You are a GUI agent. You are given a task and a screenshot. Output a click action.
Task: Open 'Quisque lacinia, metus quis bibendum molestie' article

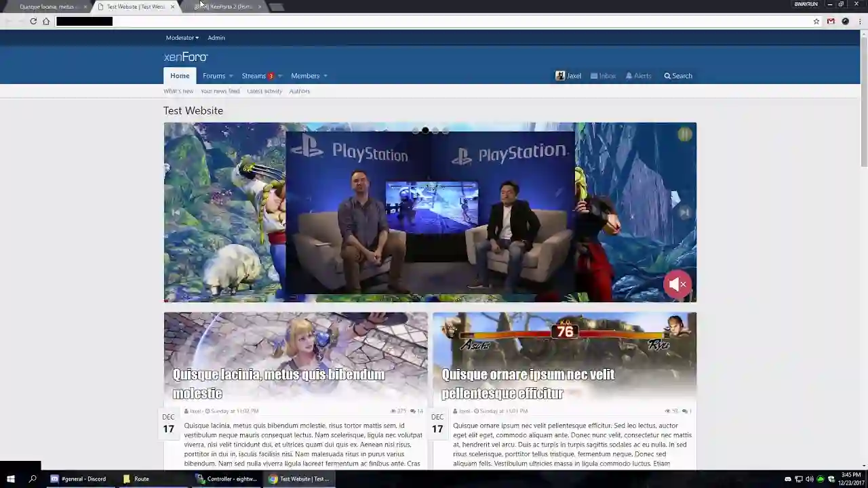tap(279, 384)
